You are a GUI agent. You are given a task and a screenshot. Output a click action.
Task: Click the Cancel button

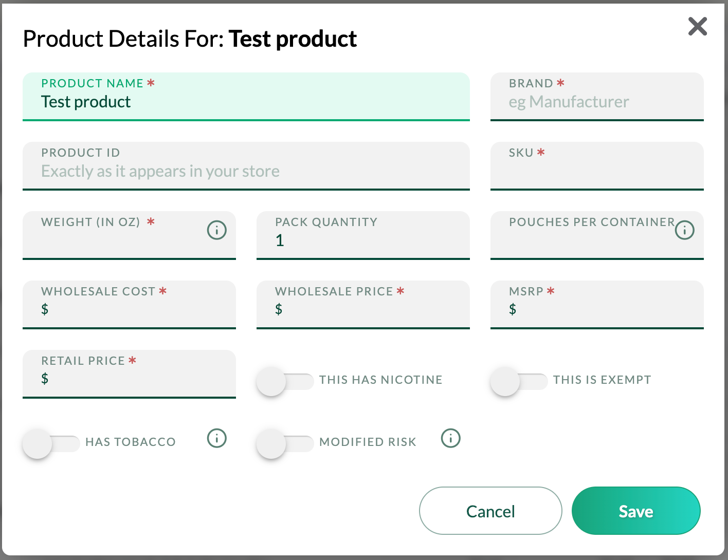pos(490,511)
